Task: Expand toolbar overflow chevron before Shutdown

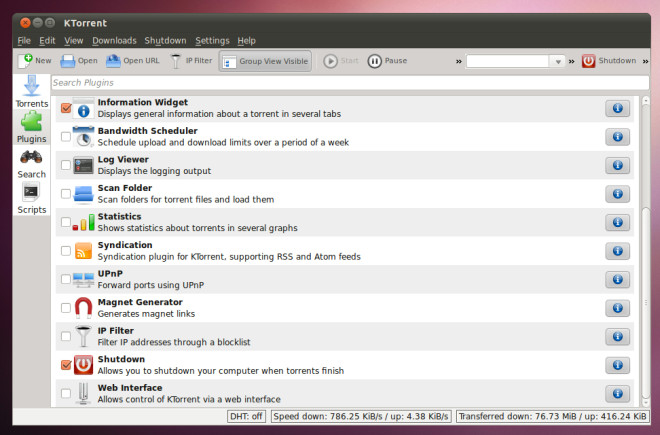Action: pos(572,61)
